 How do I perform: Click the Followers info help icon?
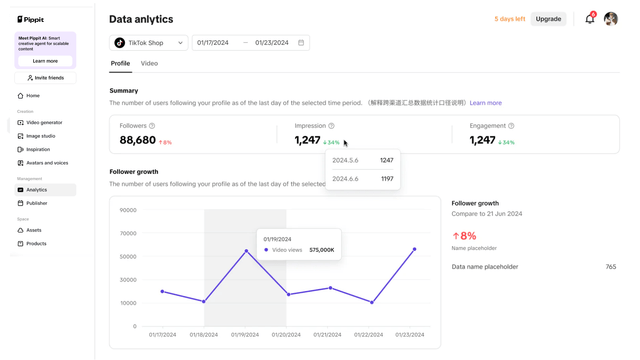(x=152, y=126)
